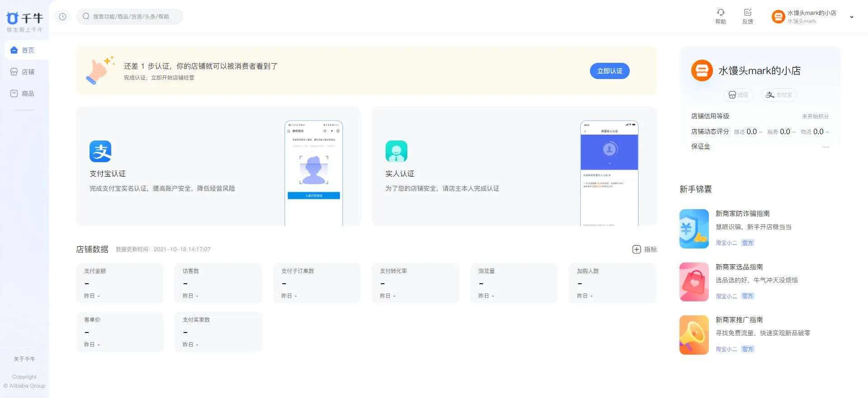Click 官方 tag under 新商家推广指南
The image size is (868, 398).
tap(748, 349)
